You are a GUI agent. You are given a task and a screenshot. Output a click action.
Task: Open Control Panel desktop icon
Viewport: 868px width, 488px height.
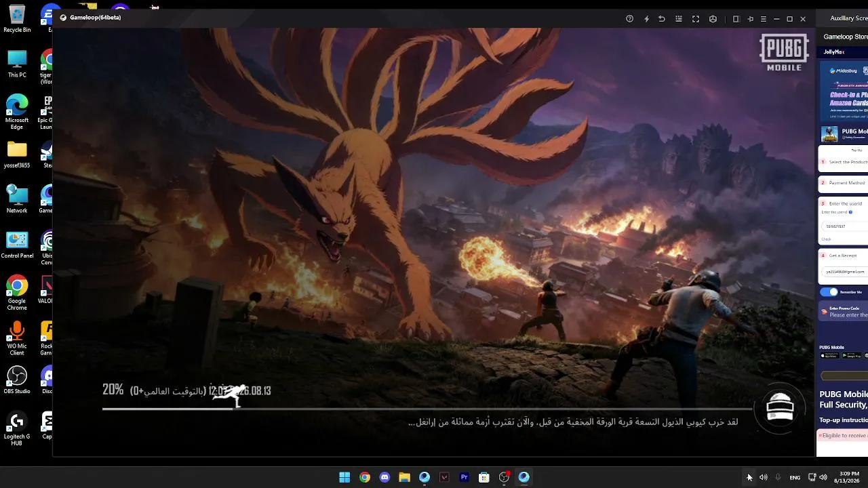click(17, 245)
